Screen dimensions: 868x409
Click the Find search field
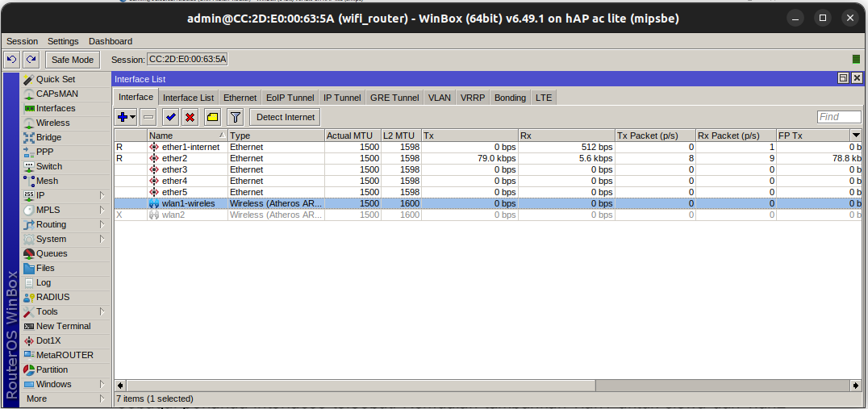839,117
